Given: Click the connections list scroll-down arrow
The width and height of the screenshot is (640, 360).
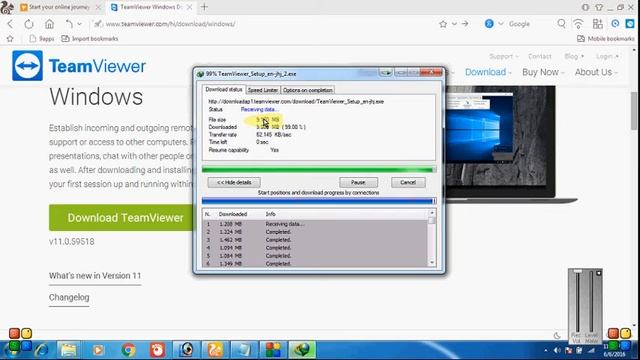Looking at the screenshot, I should coord(432,263).
